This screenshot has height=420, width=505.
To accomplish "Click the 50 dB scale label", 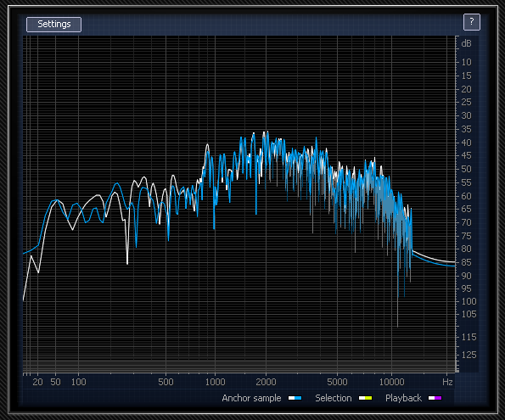I will click(x=466, y=169).
